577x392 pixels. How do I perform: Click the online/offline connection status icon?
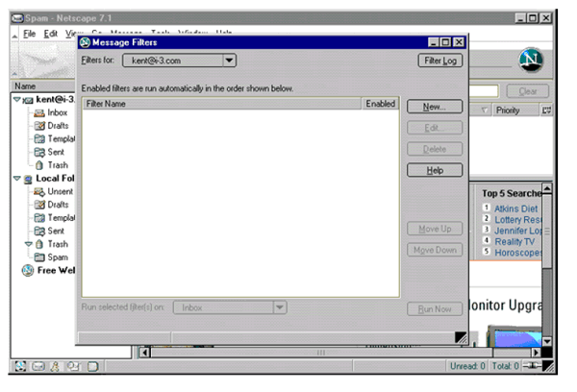(532, 365)
